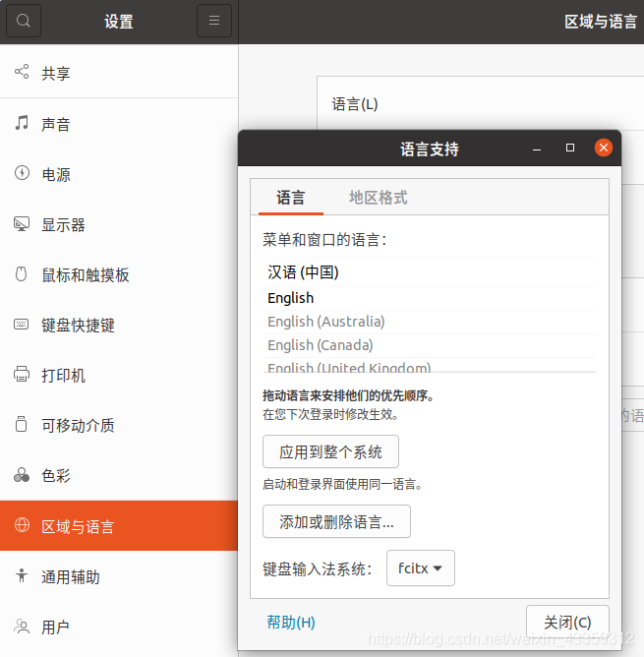Click the search icon in Settings header
The width and height of the screenshot is (644, 657).
tap(24, 21)
